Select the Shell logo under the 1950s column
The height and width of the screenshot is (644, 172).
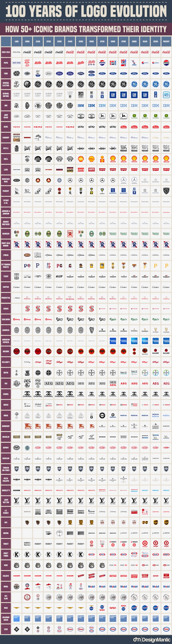click(x=81, y=159)
